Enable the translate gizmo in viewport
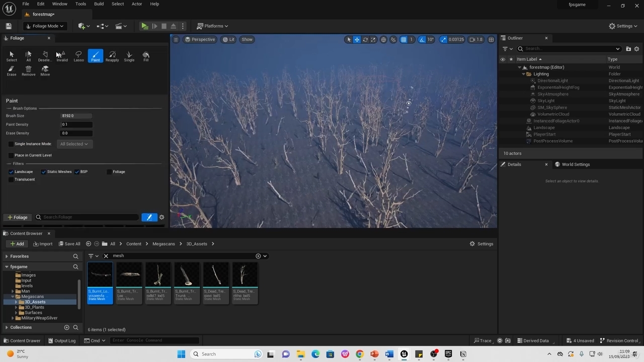Image resolution: width=644 pixels, height=362 pixels. (357, 40)
